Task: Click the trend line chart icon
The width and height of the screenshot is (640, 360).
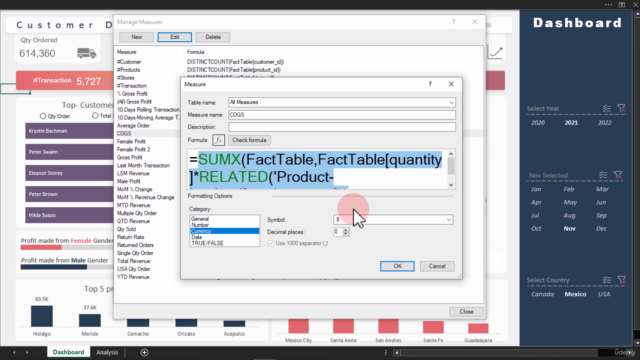Action: click(496, 52)
